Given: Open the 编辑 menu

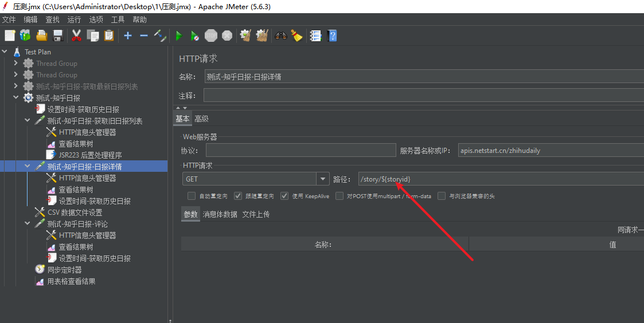Looking at the screenshot, I should point(31,19).
